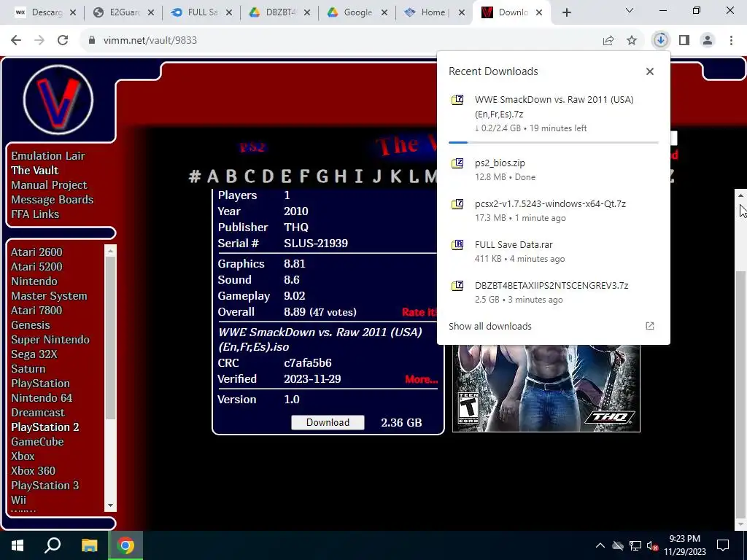Click the console list scroll down arrow

pyautogui.click(x=111, y=505)
